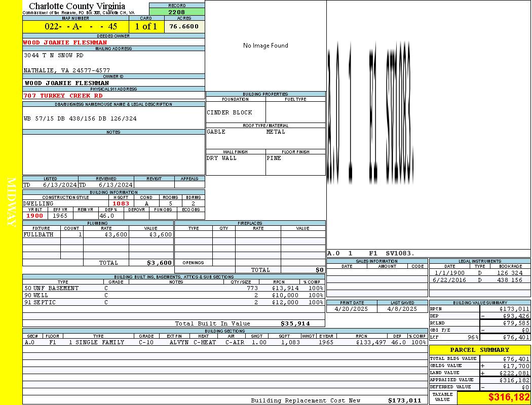Click the Sales Information header

tap(376, 261)
